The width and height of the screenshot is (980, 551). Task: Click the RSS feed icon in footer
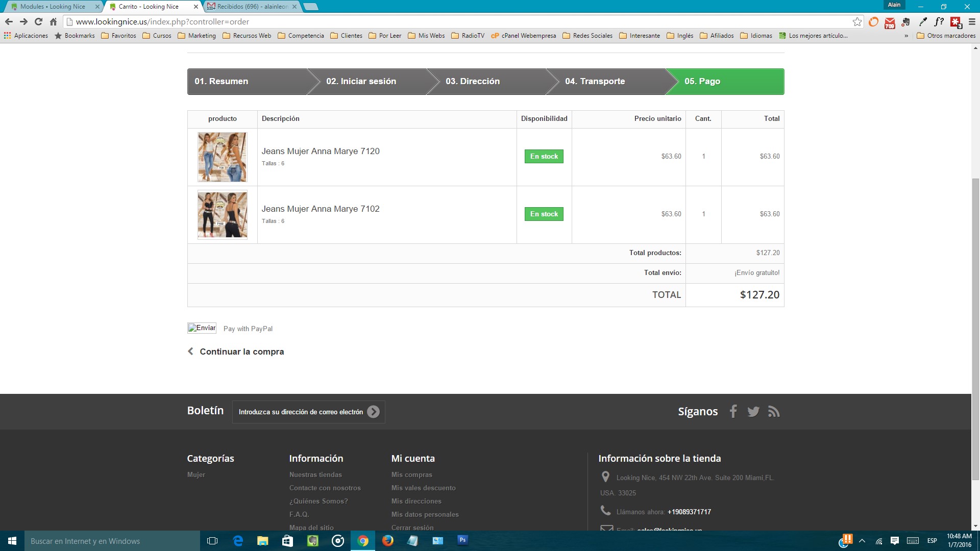[x=774, y=411]
